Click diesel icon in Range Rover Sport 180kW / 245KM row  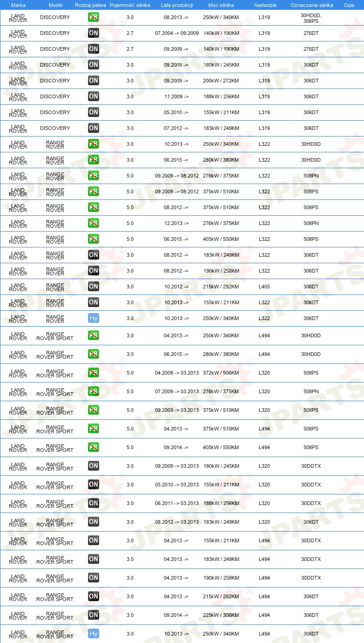94,466
